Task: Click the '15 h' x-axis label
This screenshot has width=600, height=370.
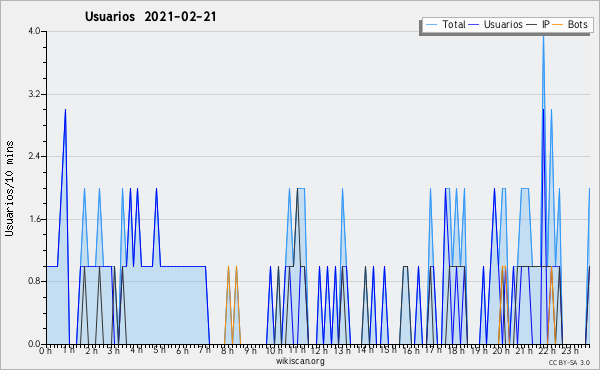Action: coord(388,350)
